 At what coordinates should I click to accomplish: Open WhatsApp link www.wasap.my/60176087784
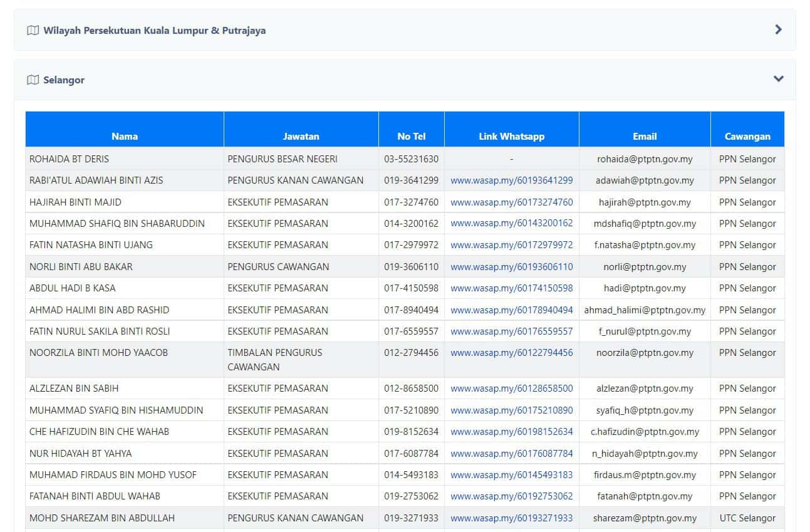click(511, 454)
